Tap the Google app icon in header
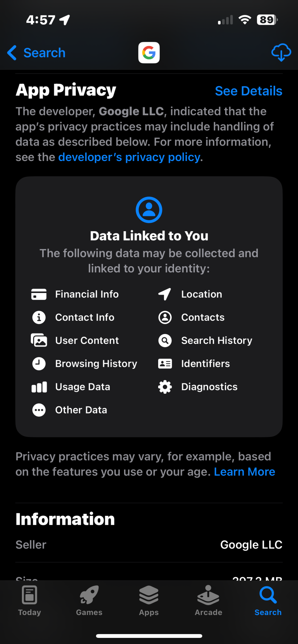The height and width of the screenshot is (644, 298). 149,52
